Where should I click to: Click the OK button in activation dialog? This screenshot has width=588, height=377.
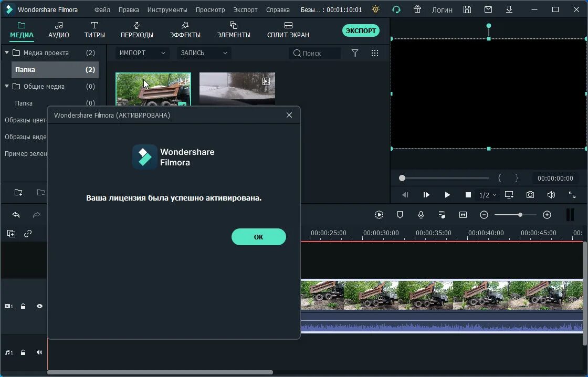click(x=259, y=237)
